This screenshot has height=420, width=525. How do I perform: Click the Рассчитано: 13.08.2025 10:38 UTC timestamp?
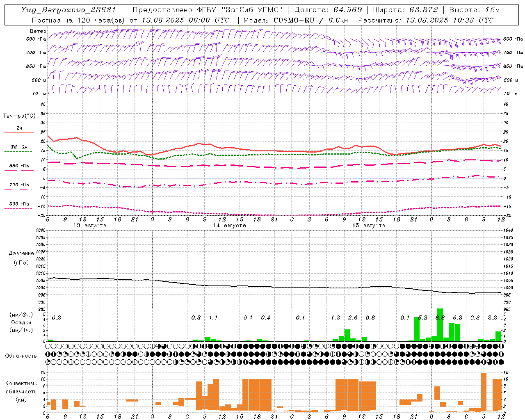[x=426, y=20]
